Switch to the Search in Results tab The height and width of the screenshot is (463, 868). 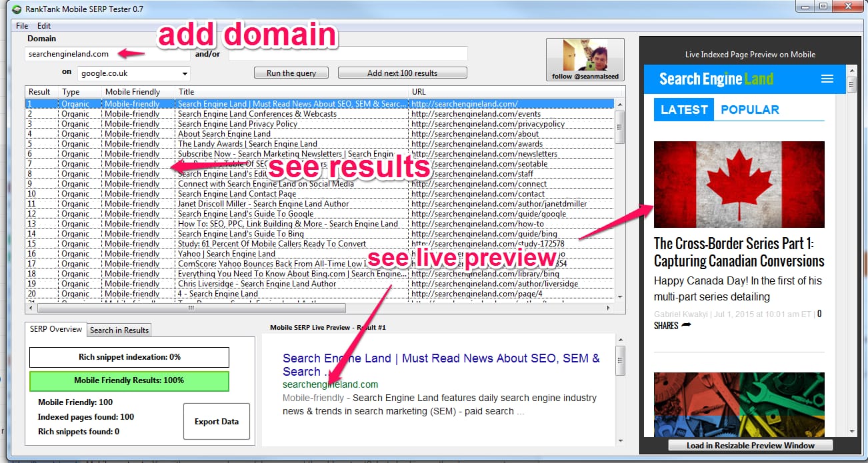pos(119,330)
